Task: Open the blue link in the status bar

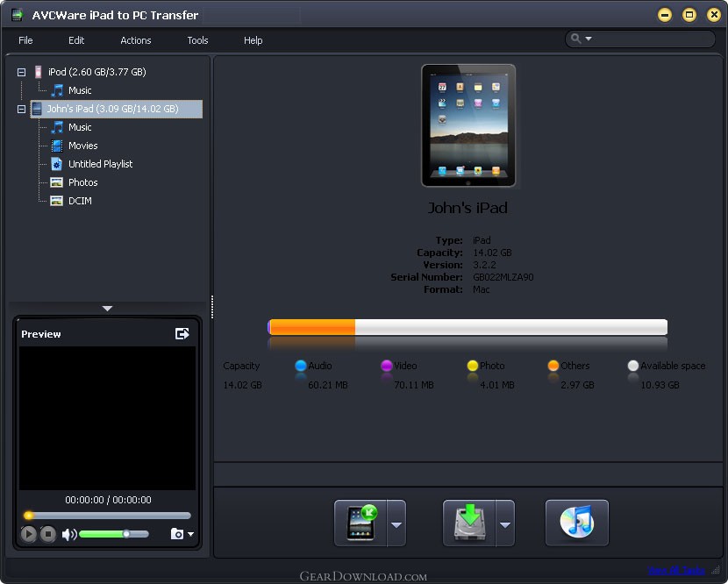Action: click(x=676, y=571)
